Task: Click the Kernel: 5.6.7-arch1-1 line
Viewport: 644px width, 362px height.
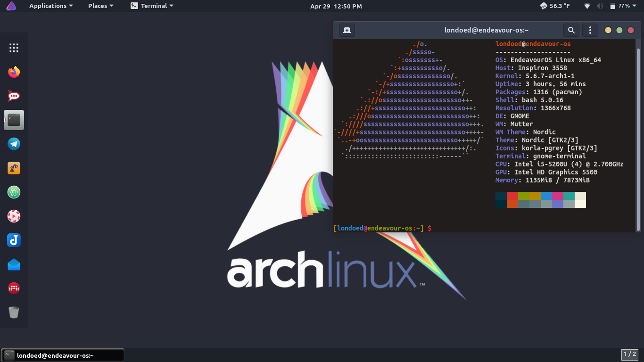Action: (535, 76)
